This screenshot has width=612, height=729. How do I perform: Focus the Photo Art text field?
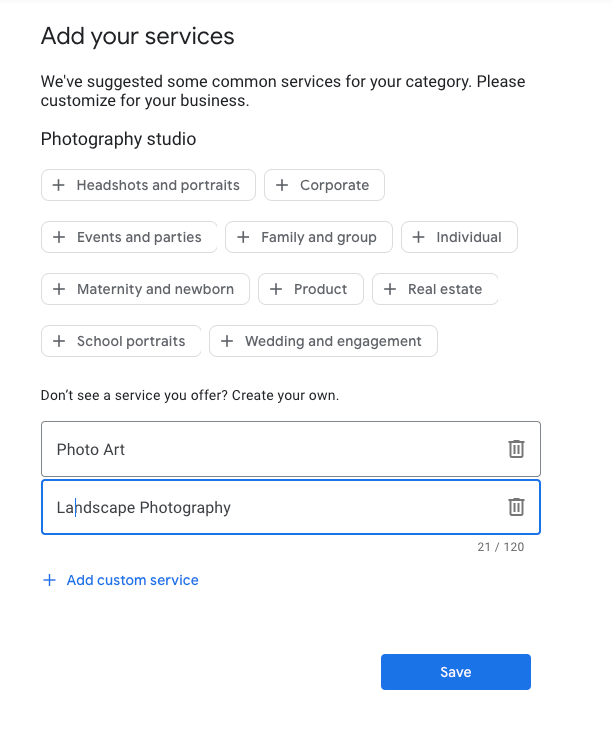click(x=274, y=449)
